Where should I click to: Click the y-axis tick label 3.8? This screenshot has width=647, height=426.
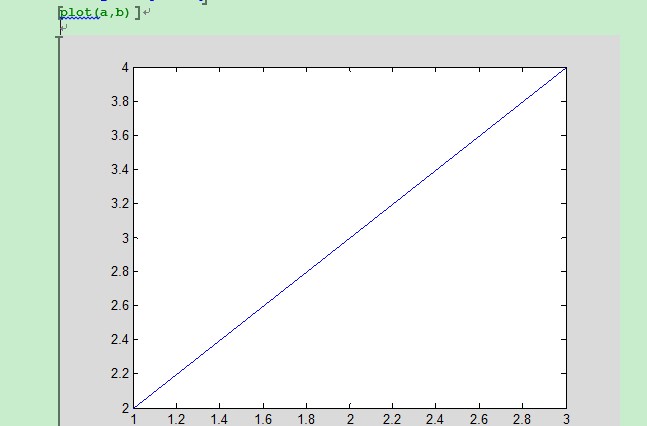120,102
